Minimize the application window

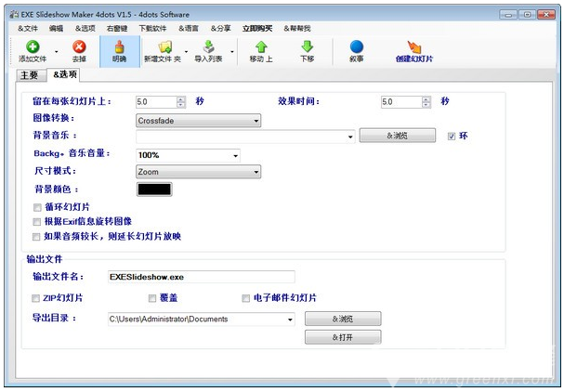tap(508, 15)
